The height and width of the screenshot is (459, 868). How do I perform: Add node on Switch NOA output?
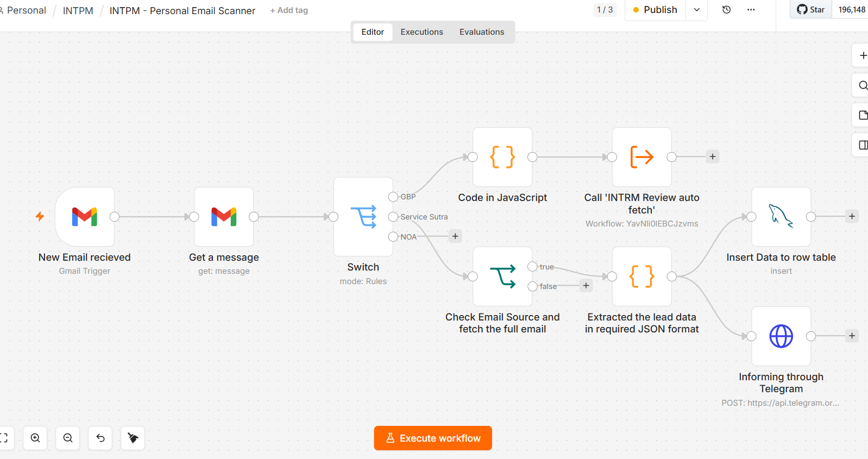point(455,236)
